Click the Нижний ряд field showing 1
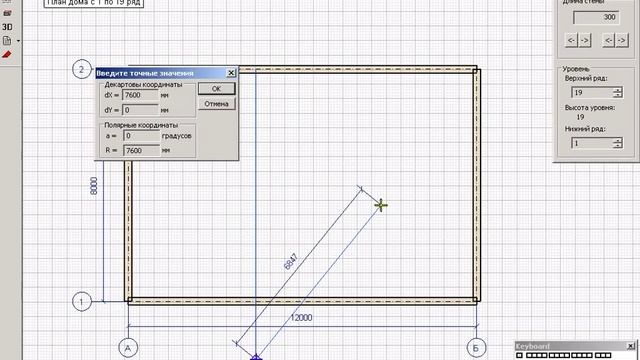This screenshot has height=360, width=640. (592, 143)
